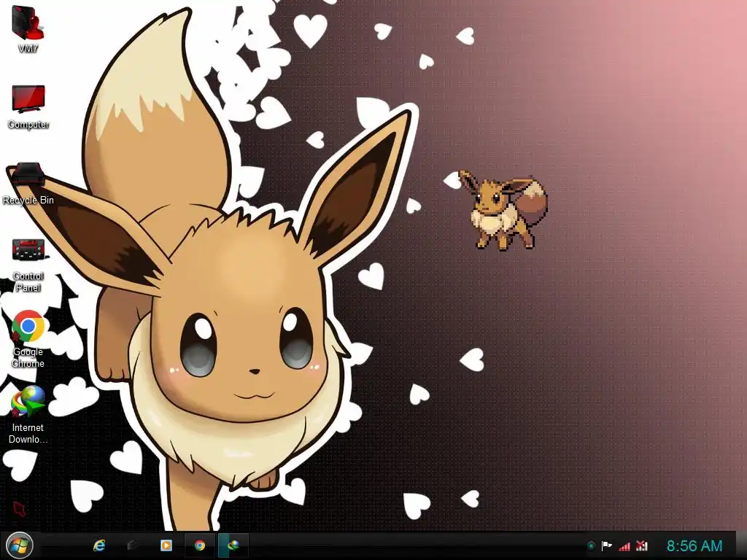The image size is (747, 560).
Task: Switch to Chrome on the taskbar
Action: click(x=200, y=545)
